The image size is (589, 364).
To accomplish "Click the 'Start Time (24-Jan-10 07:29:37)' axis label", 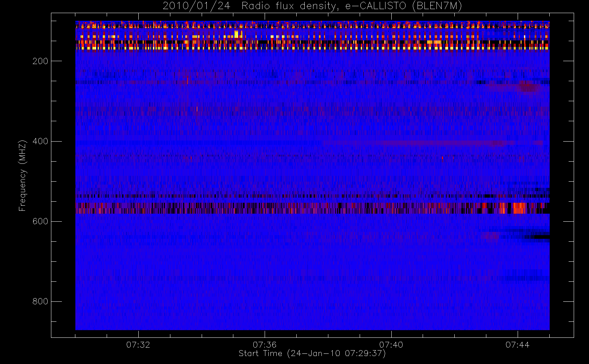I will (x=312, y=353).
